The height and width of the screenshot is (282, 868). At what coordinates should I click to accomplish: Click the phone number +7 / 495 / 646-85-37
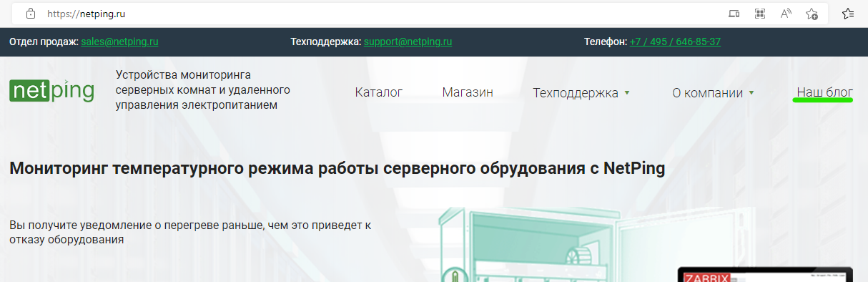pyautogui.click(x=675, y=42)
